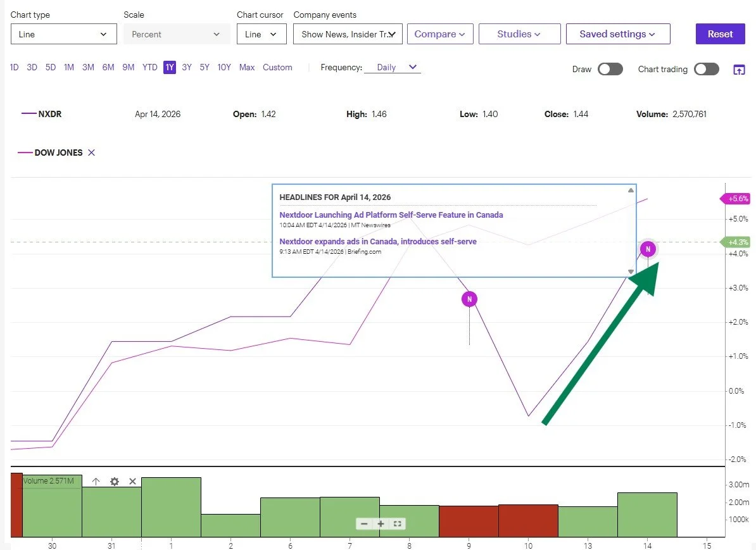Viewport: 756px width, 550px height.
Task: Select the 3Y time range
Action: pos(187,68)
